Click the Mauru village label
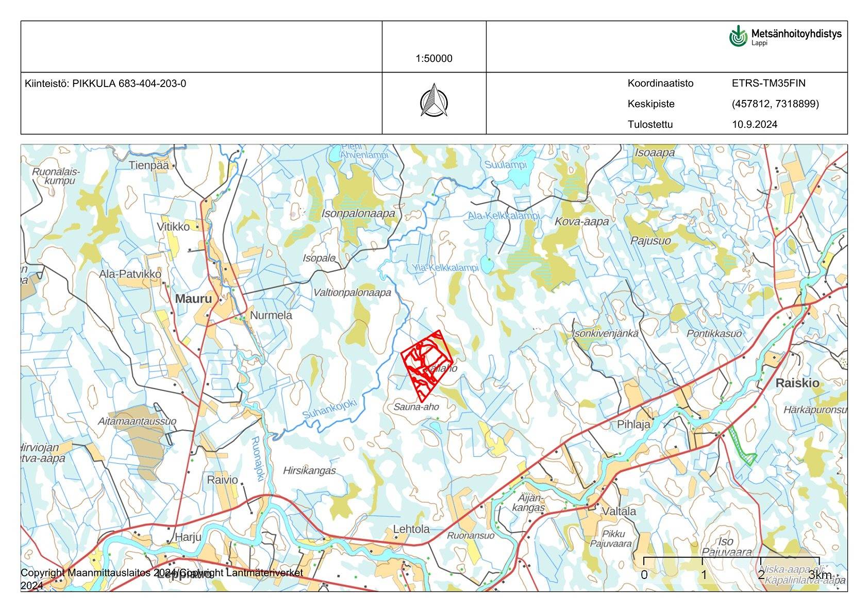 [193, 299]
